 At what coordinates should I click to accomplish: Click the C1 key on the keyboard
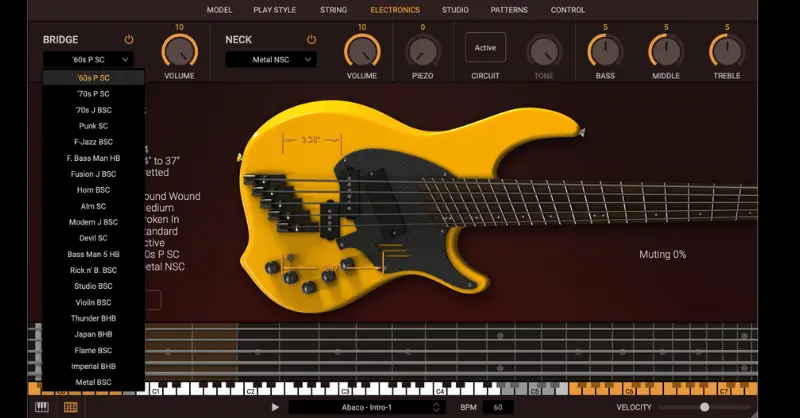click(x=156, y=389)
